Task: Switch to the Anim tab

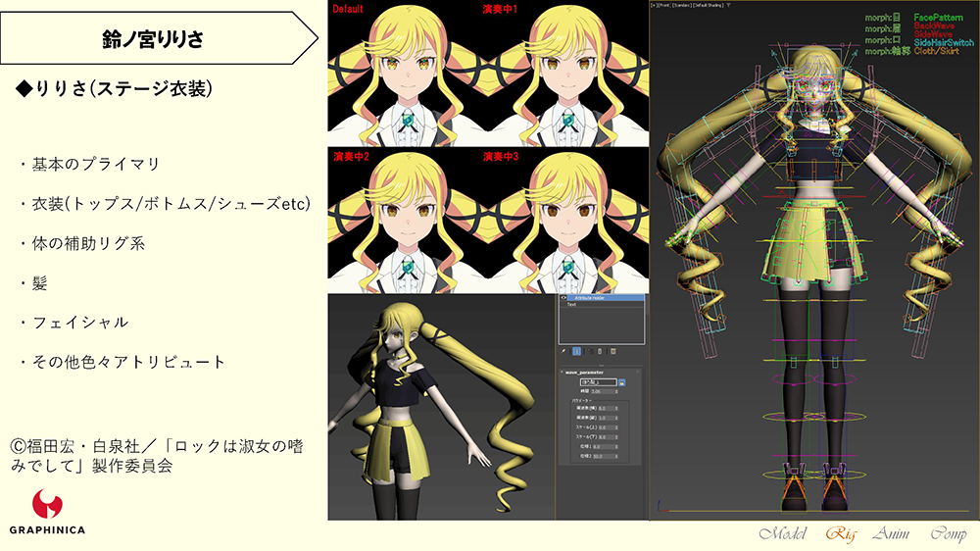Action: click(x=894, y=534)
